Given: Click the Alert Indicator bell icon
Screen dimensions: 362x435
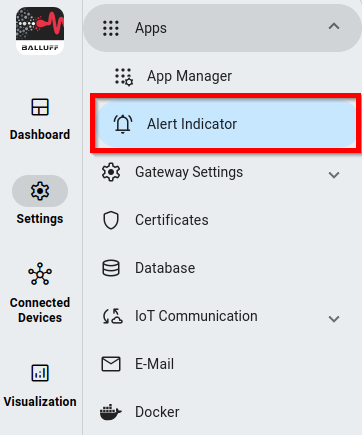Looking at the screenshot, I should [x=123, y=124].
